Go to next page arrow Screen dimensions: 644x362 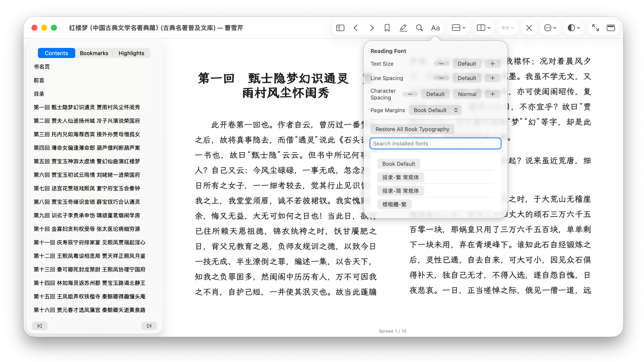coord(372,28)
